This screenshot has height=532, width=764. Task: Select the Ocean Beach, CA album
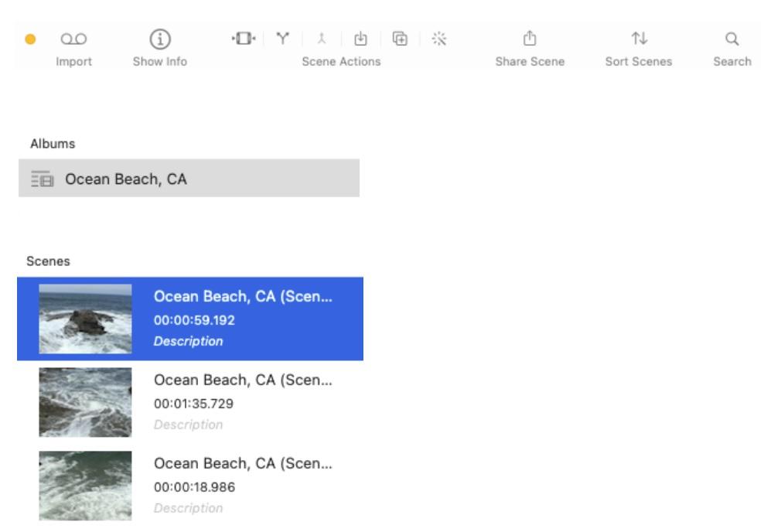(189, 179)
